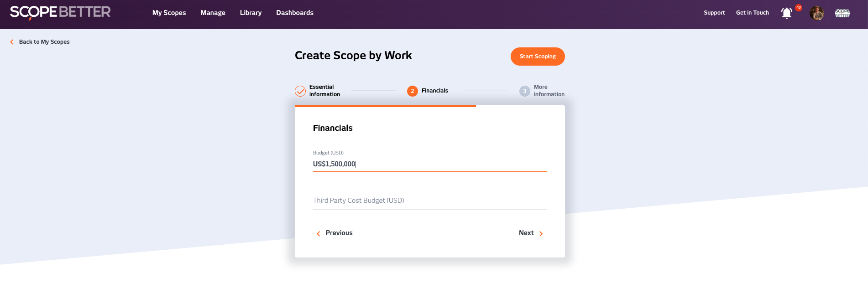The width and height of the screenshot is (868, 283).
Task: Open the Get in Touch link
Action: [752, 13]
